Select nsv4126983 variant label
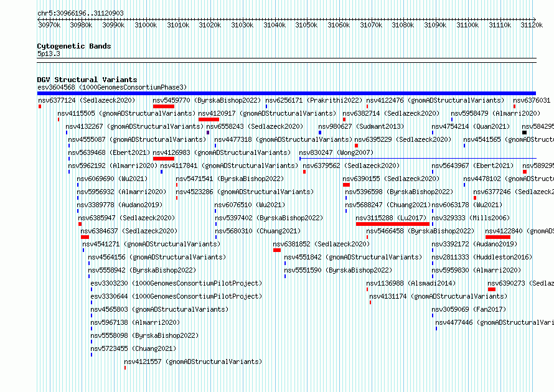Image resolution: width=554 pixels, height=392 pixels. tap(222, 152)
